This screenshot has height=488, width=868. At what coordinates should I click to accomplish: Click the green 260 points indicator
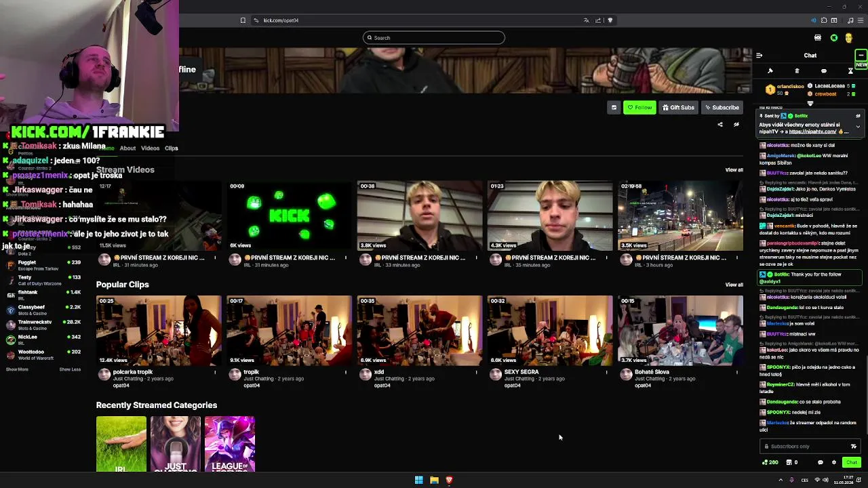click(770, 462)
